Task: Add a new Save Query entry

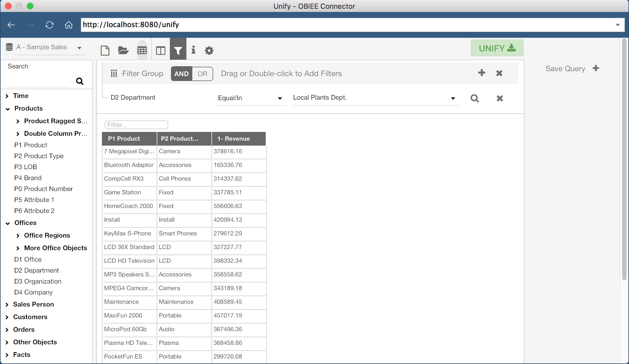Action: (x=596, y=68)
